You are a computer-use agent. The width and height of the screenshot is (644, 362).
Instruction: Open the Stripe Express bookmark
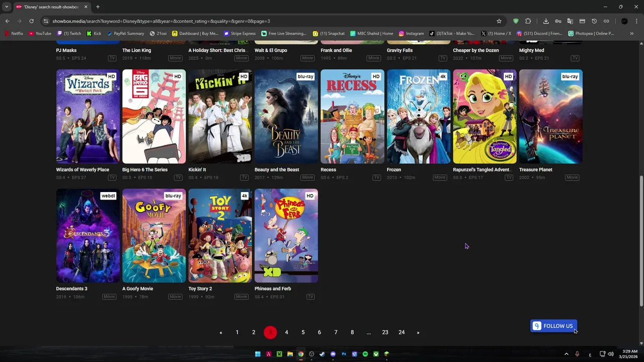(x=239, y=34)
